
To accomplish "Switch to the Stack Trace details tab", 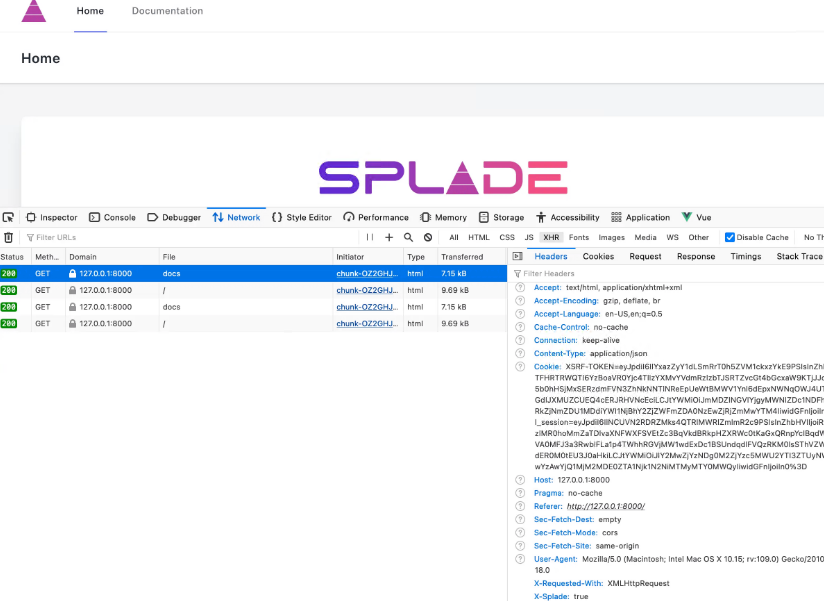I will pos(799,256).
